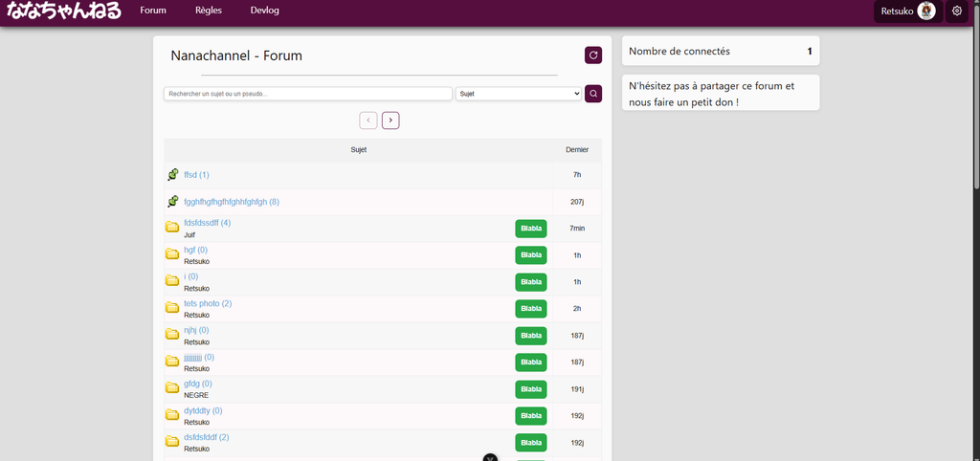Go to next page with right chevron
Screen dimensions: 980x461
pos(390,120)
